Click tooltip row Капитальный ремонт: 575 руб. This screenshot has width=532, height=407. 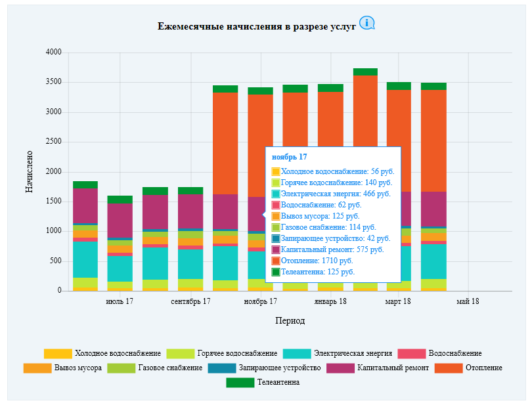328,249
